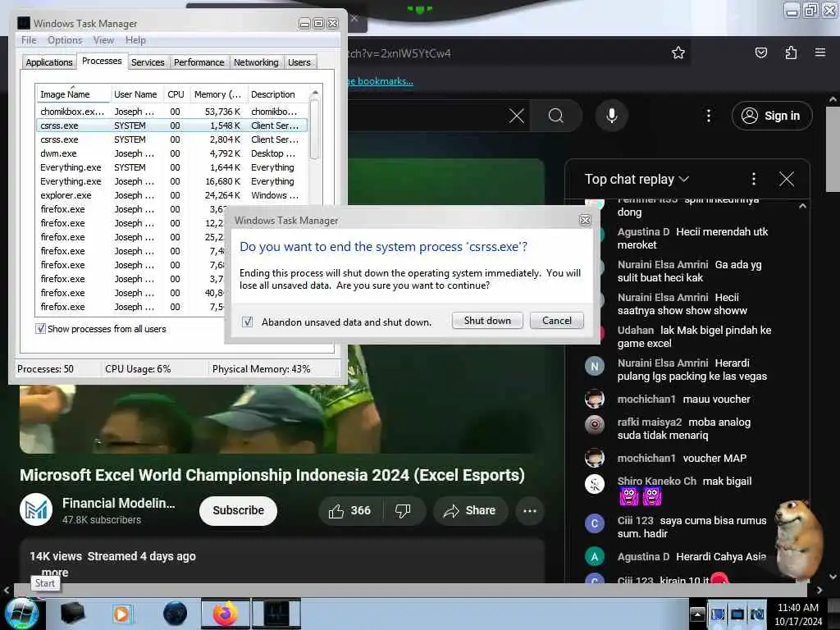Click the bookmark star icon in Firefox
This screenshot has height=630, width=840.
[678, 52]
